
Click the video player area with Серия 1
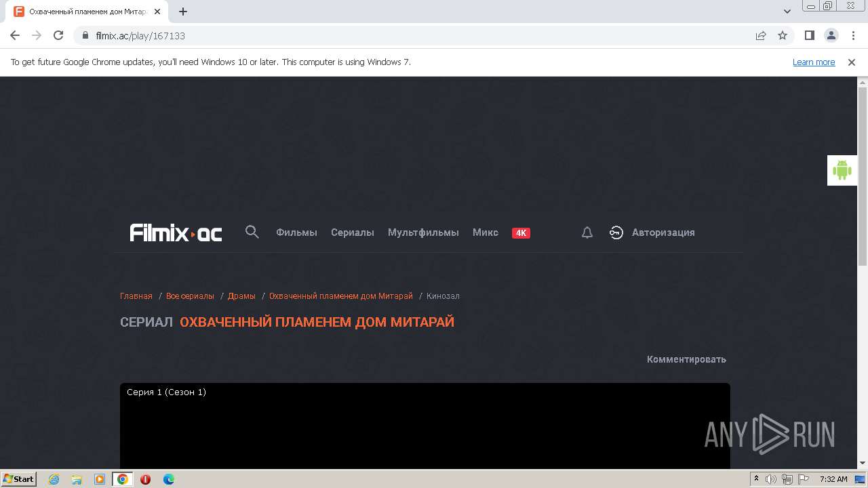pos(425,426)
